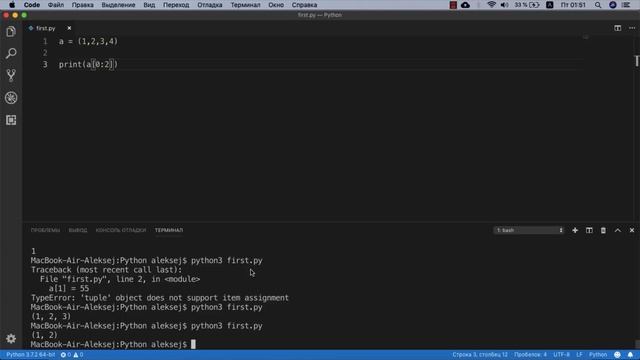Screen dimensions: 640x360
Task: Close the first.py tab
Action: (x=69, y=28)
